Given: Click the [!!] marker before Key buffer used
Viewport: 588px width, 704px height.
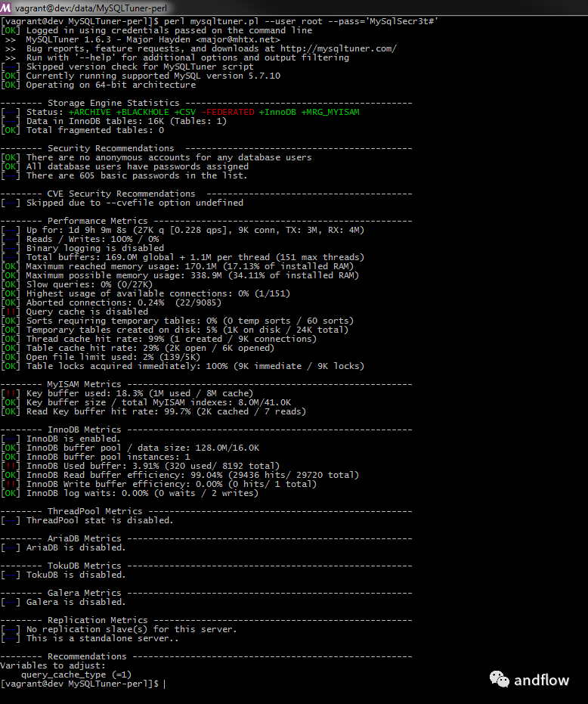Looking at the screenshot, I should click(11, 393).
